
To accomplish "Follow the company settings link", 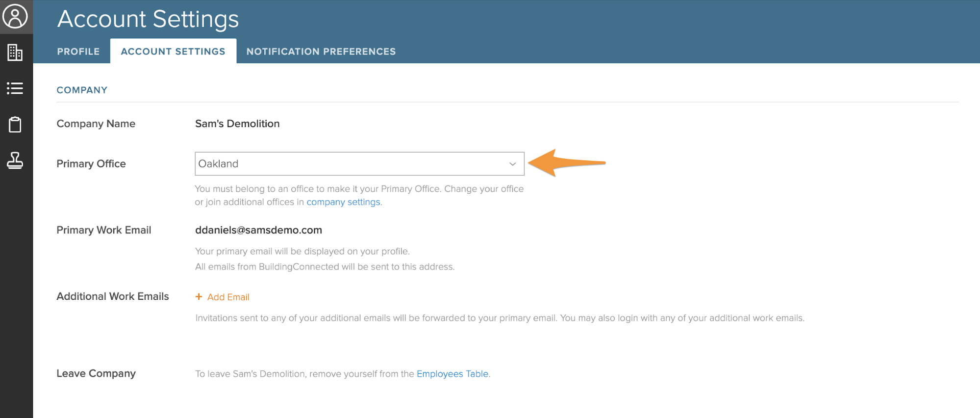I will [343, 202].
